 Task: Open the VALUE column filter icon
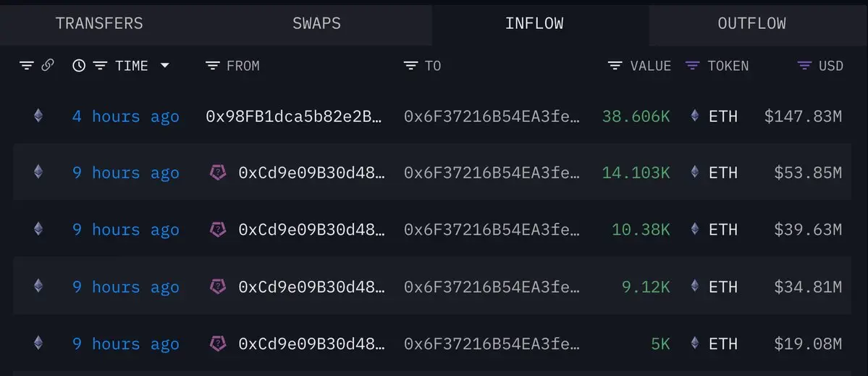click(615, 66)
